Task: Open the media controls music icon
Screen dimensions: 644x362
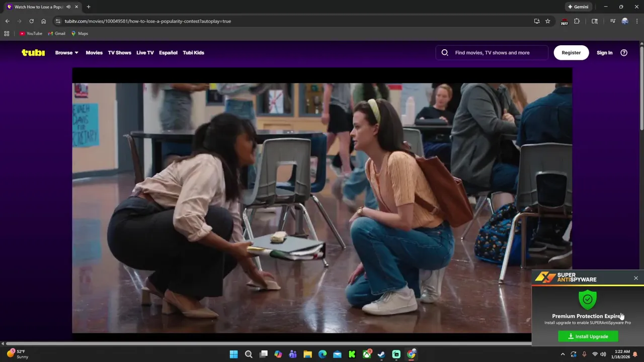Action: [612, 21]
